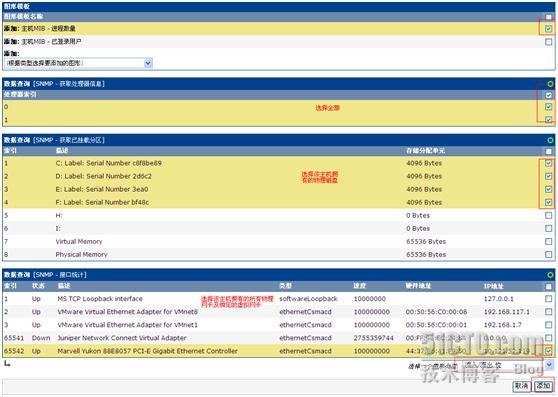Toggle select-all checkbox in partitions 存储分配单元 header

[548, 151]
